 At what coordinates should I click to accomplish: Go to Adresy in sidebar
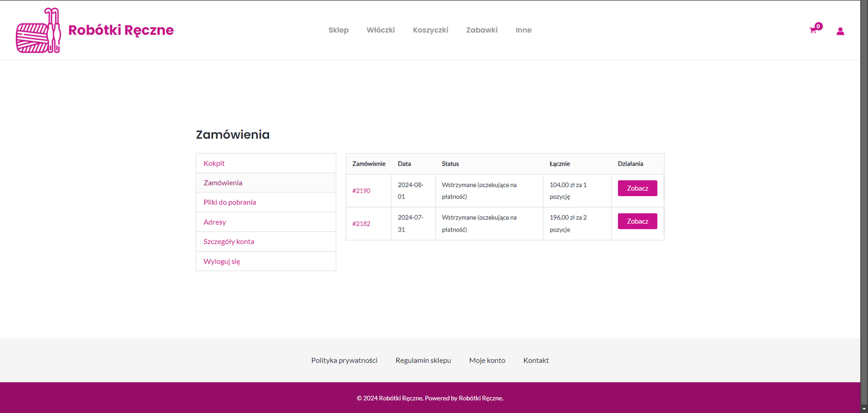(214, 222)
